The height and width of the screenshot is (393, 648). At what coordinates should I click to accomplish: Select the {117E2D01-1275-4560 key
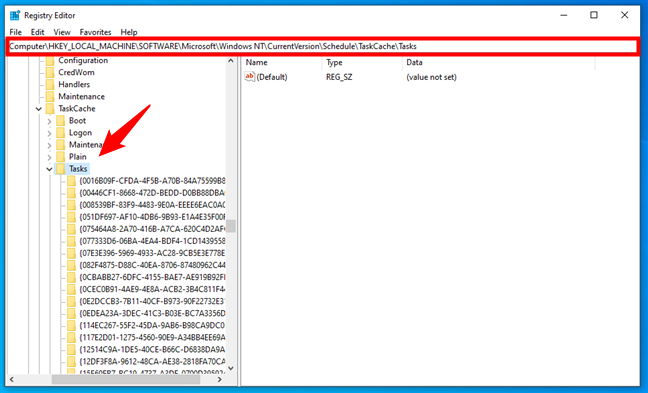click(x=152, y=337)
